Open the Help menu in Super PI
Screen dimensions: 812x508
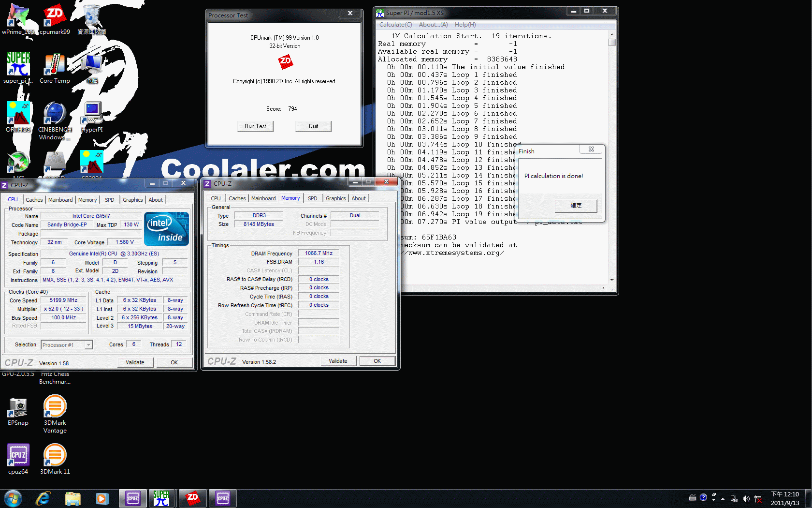[x=465, y=25]
